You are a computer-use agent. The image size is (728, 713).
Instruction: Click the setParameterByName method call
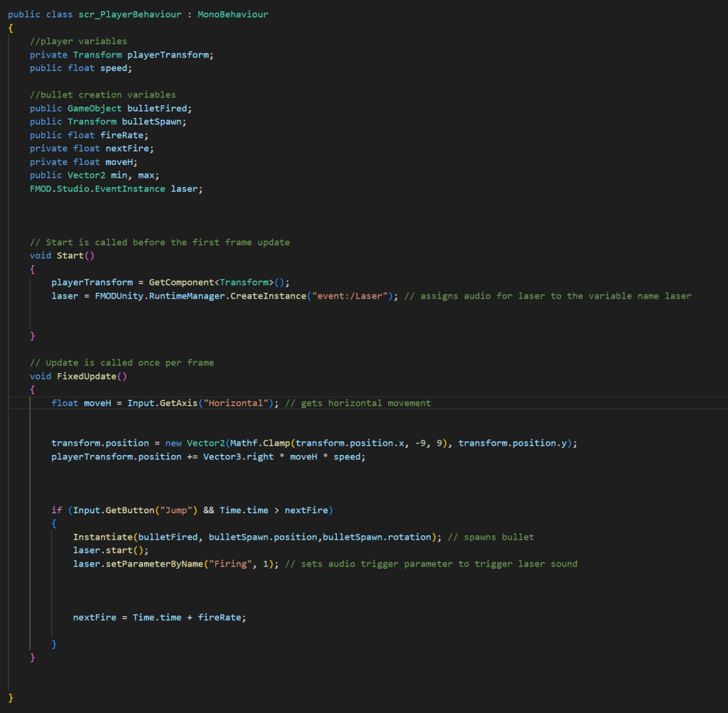point(160,564)
